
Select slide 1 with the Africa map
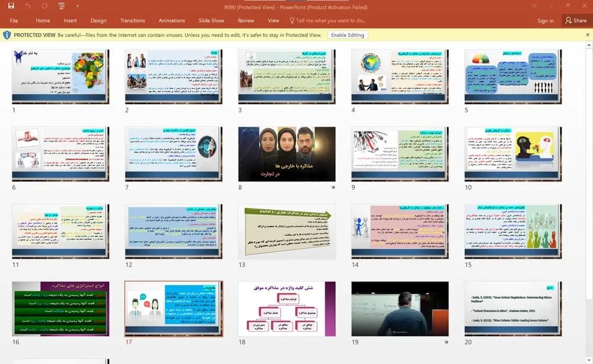click(60, 76)
